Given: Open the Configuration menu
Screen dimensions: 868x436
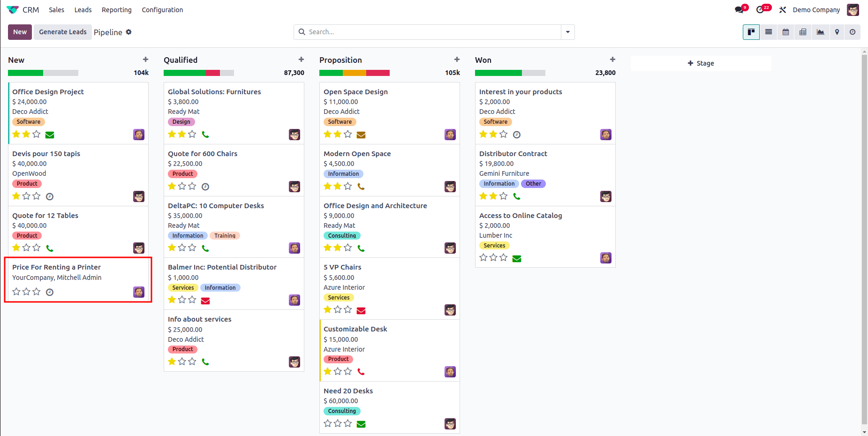Looking at the screenshot, I should point(162,10).
